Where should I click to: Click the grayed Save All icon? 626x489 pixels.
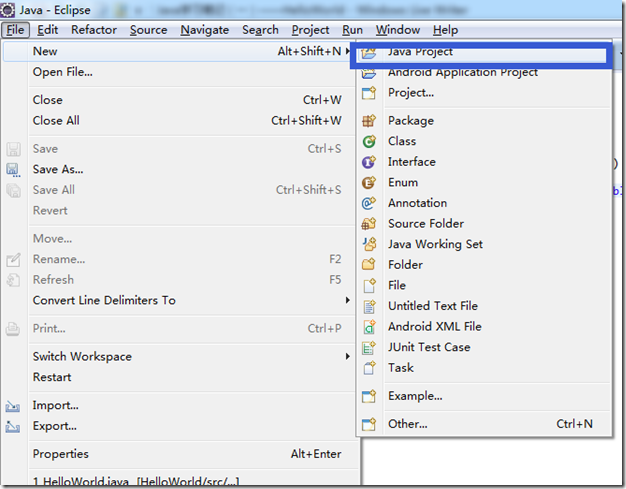(13, 190)
